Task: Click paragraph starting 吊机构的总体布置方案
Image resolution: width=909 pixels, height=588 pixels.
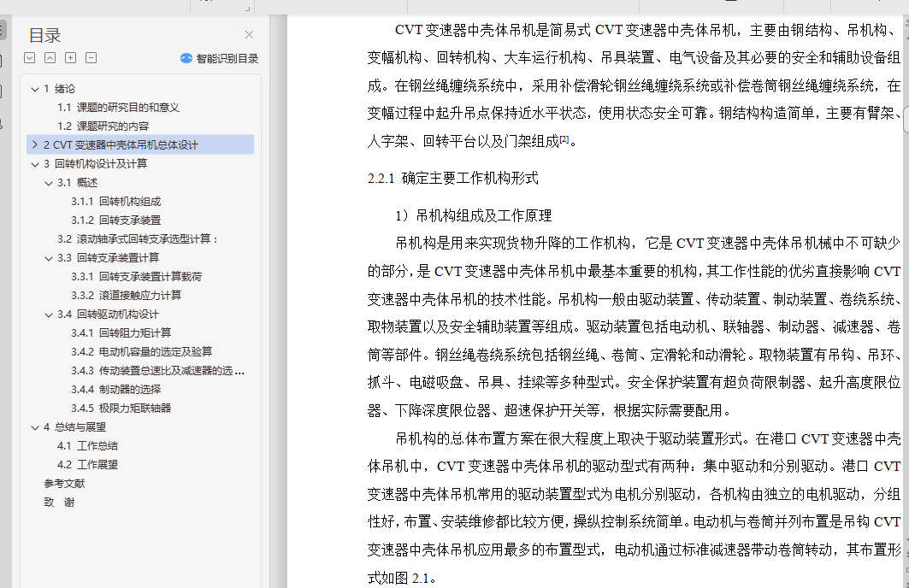Action: pyautogui.click(x=634, y=509)
